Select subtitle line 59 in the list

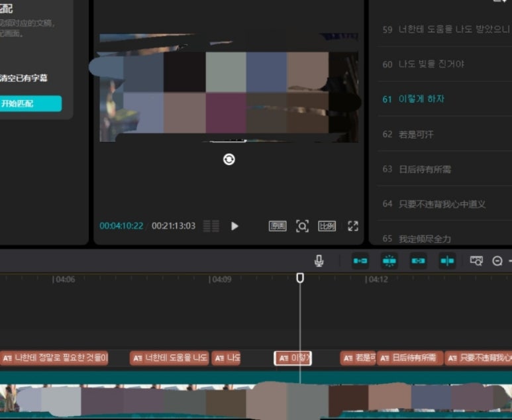click(x=444, y=29)
